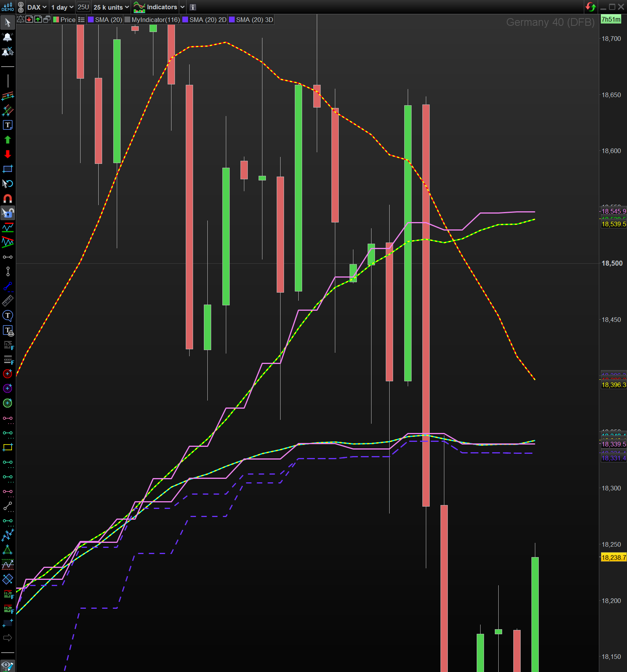Image resolution: width=627 pixels, height=672 pixels.
Task: Click the overlapping windows icon above chart
Action: [47, 19]
